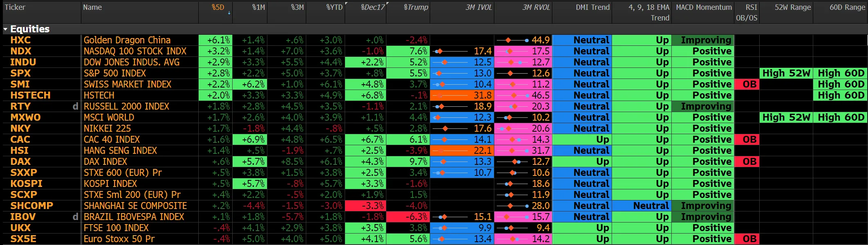Screen dimensions: 868x245
Task: Collapse the Equities group
Action: (x=6, y=29)
